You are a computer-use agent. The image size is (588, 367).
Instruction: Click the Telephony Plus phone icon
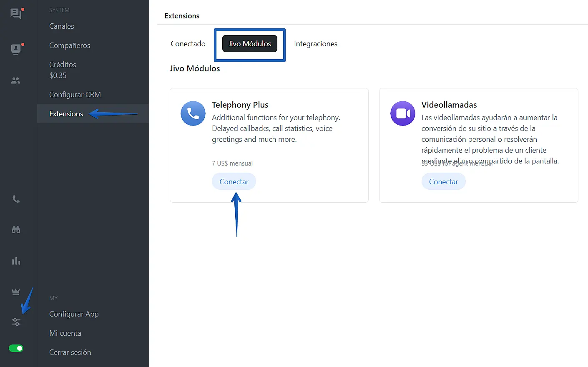pos(193,113)
